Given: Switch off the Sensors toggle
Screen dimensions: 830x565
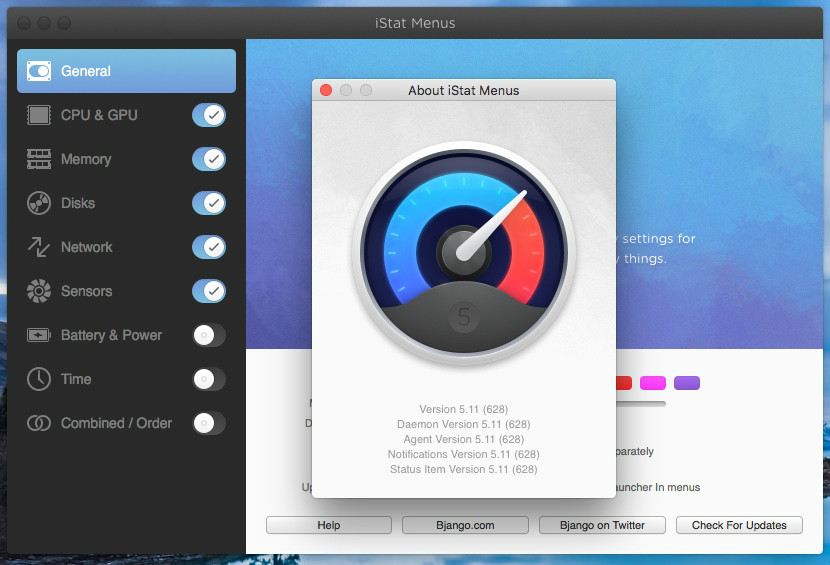Looking at the screenshot, I should click(x=209, y=291).
